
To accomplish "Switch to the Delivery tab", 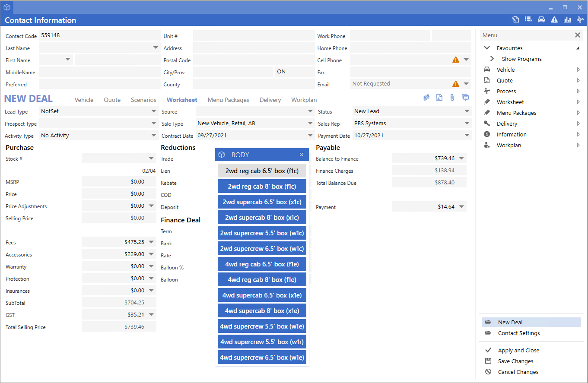I will click(x=270, y=100).
